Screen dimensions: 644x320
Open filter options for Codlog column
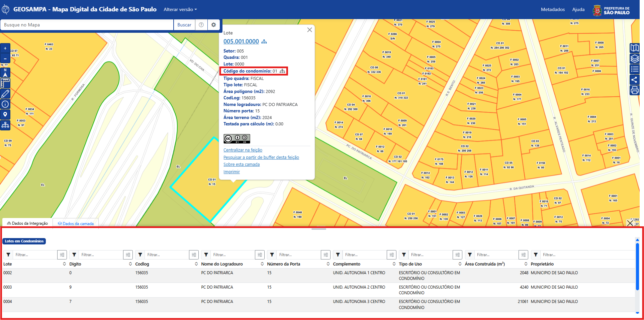coord(194,255)
